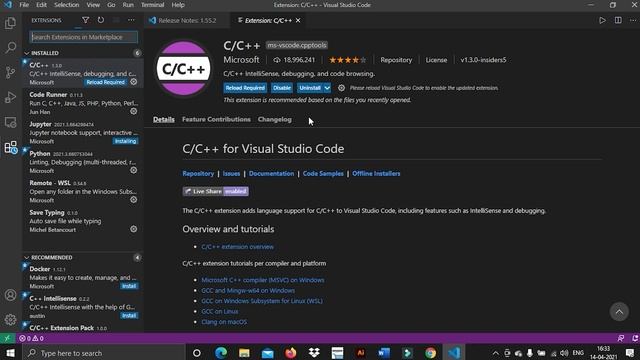Image resolution: width=640 pixels, height=360 pixels.
Task: Open the License link
Action: pos(436,60)
